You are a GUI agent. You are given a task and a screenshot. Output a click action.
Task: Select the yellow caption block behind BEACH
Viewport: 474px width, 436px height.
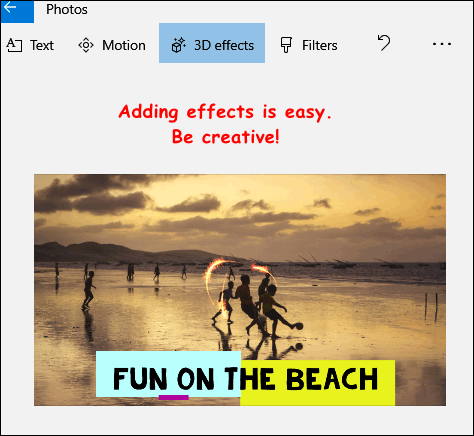click(x=318, y=383)
